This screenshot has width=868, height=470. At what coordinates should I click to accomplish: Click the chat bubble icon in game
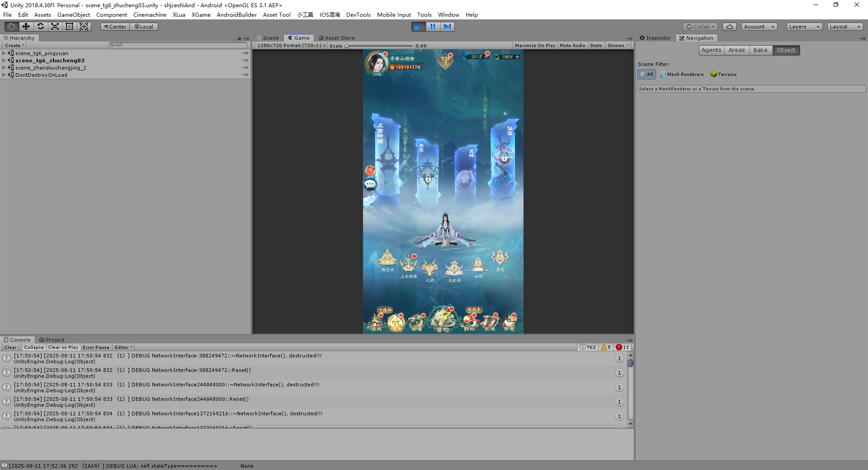pyautogui.click(x=370, y=184)
